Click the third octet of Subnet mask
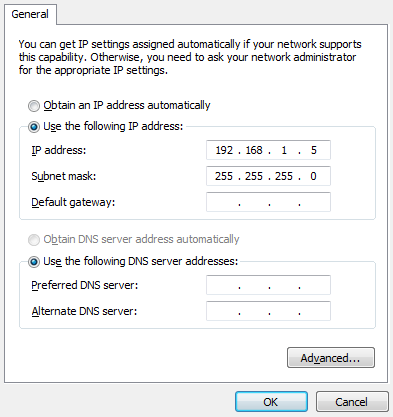Viewport: 393px width, 417px height. coord(284,176)
